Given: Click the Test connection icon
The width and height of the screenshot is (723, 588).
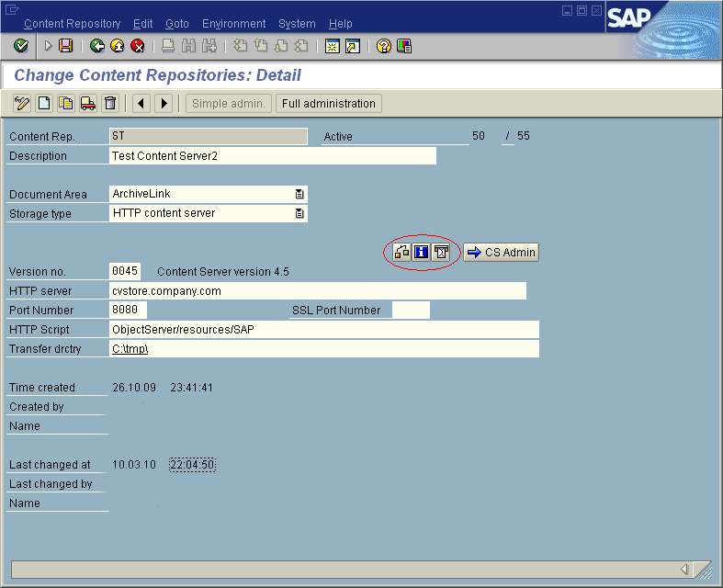Looking at the screenshot, I should click(401, 253).
